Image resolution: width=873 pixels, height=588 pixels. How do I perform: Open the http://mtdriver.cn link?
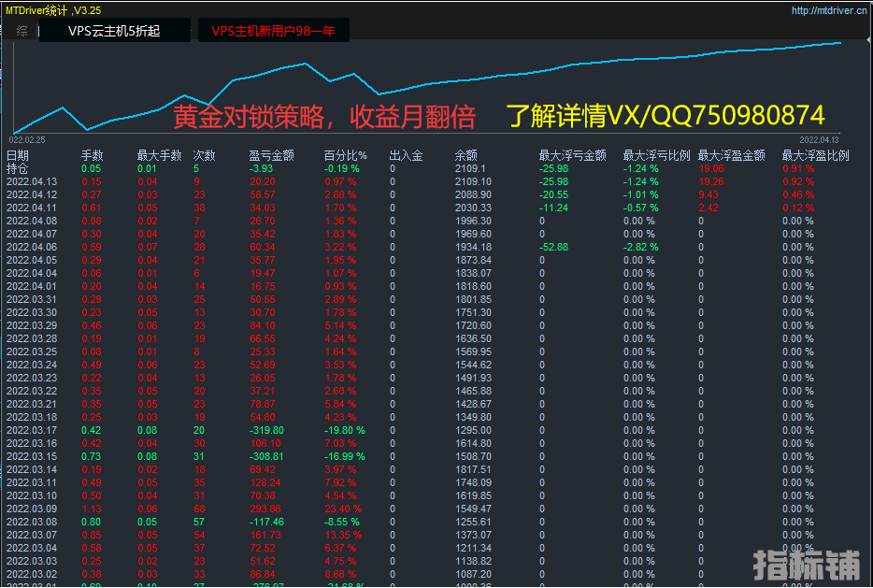click(x=829, y=11)
